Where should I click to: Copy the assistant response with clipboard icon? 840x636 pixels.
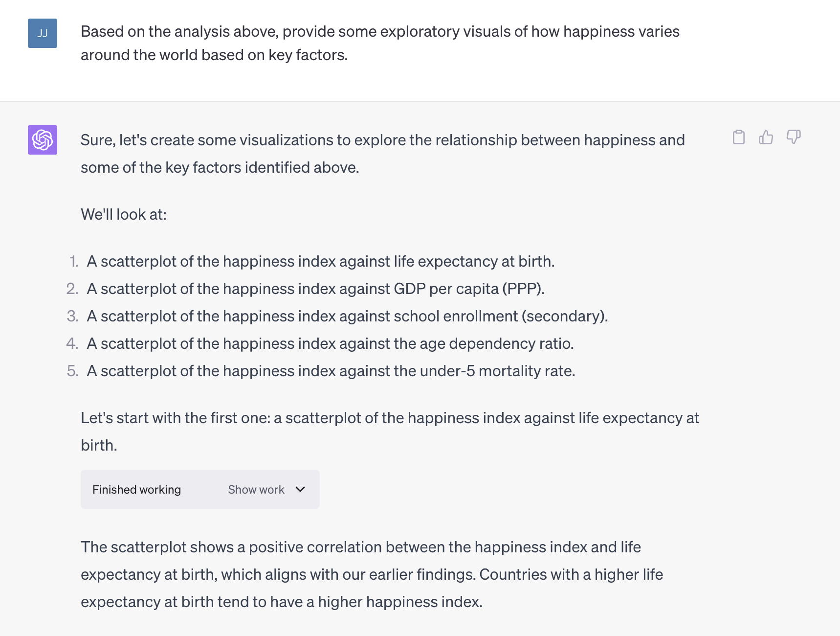(739, 137)
